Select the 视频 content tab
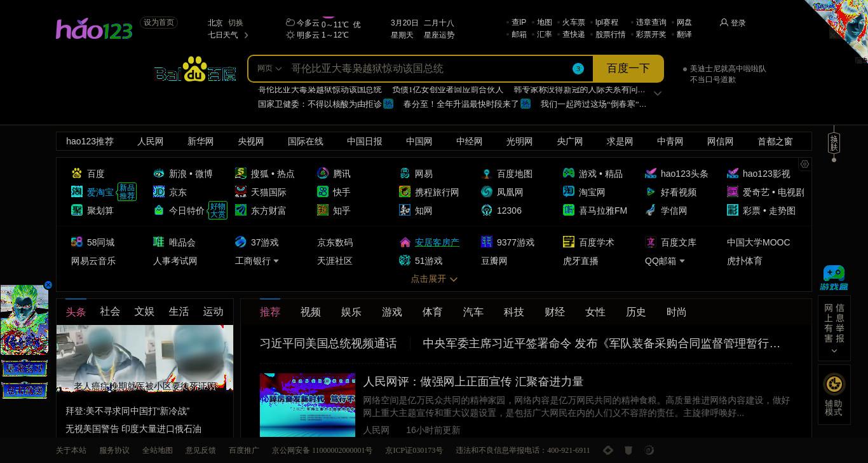Viewport: 868px width, 463px height. point(311,312)
